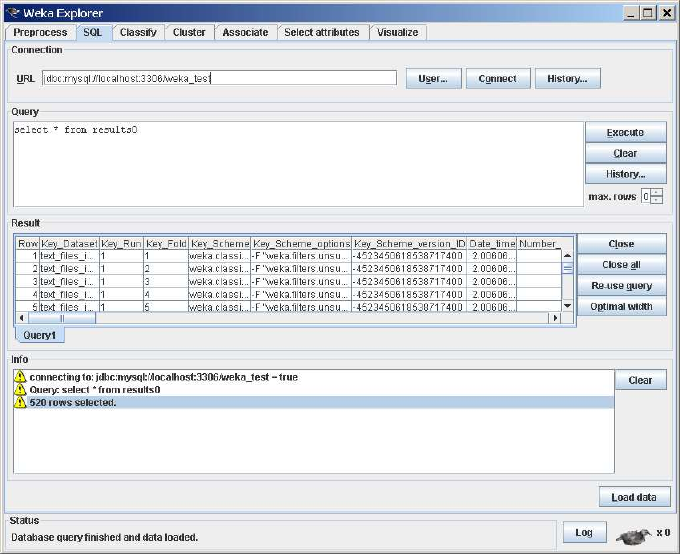This screenshot has height=554, width=680.
Task: Select row 4 Key_Scheme_options cell
Action: (x=301, y=294)
